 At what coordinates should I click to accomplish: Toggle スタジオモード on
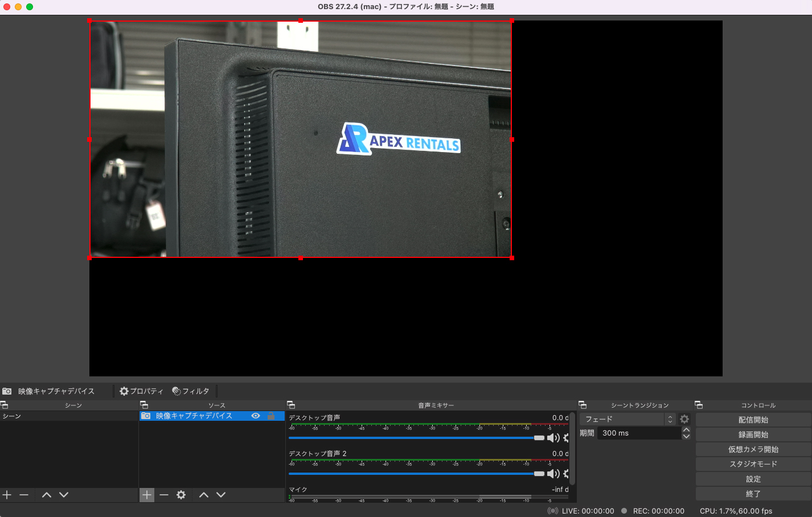(753, 464)
